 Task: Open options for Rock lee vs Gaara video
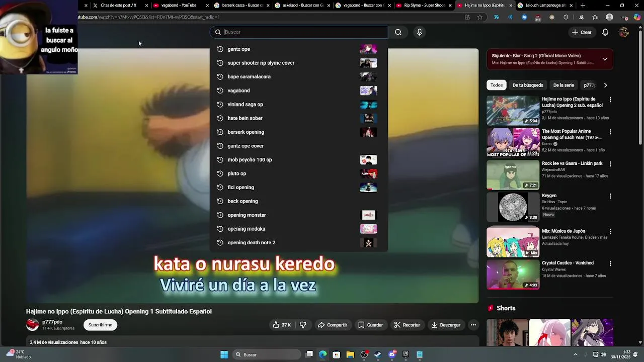(610, 164)
